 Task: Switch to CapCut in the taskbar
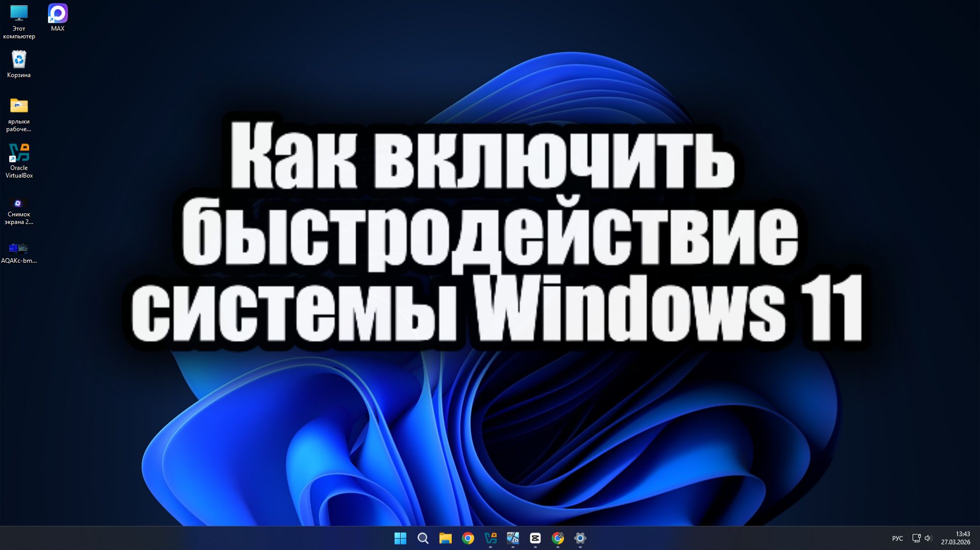point(535,538)
